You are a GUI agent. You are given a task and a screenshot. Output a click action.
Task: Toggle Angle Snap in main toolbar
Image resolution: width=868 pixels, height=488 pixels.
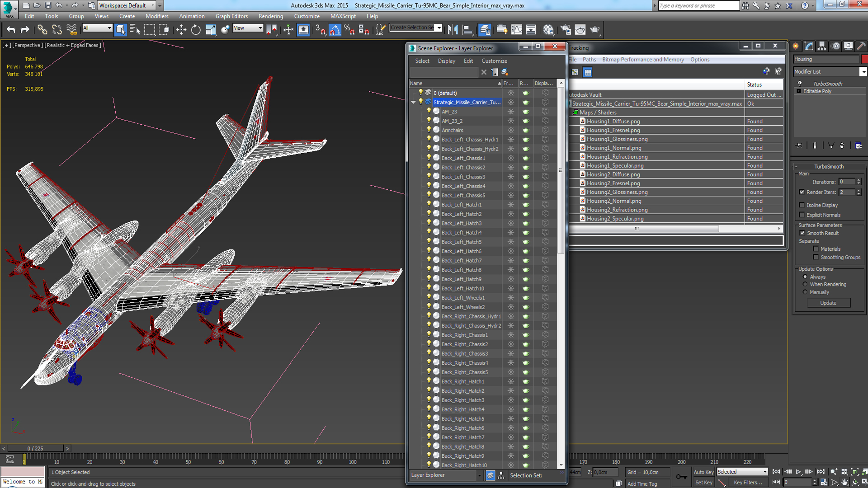click(335, 30)
